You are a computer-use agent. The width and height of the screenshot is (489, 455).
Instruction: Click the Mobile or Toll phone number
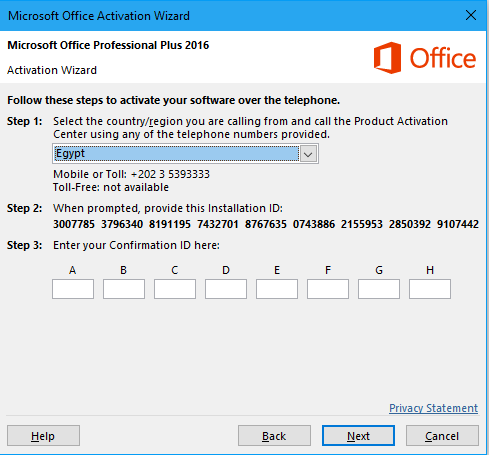pyautogui.click(x=170, y=174)
